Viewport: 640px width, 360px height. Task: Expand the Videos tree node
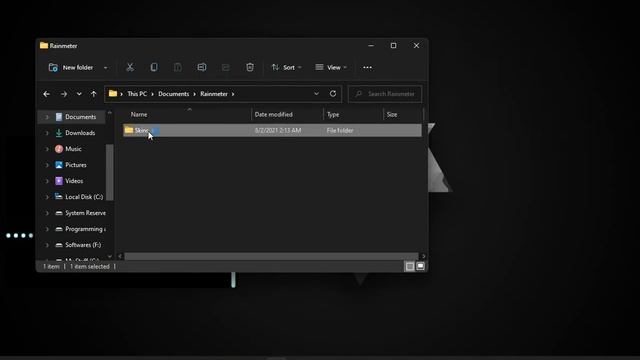pyautogui.click(x=47, y=181)
